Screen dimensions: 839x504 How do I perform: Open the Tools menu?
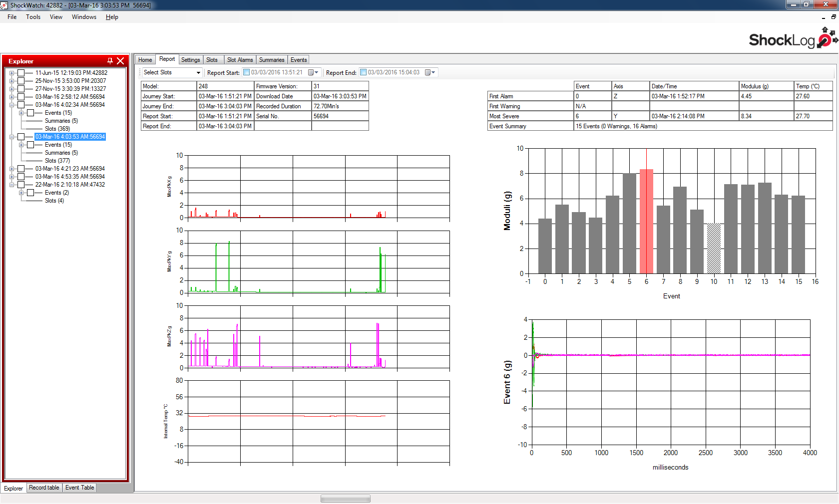(33, 17)
